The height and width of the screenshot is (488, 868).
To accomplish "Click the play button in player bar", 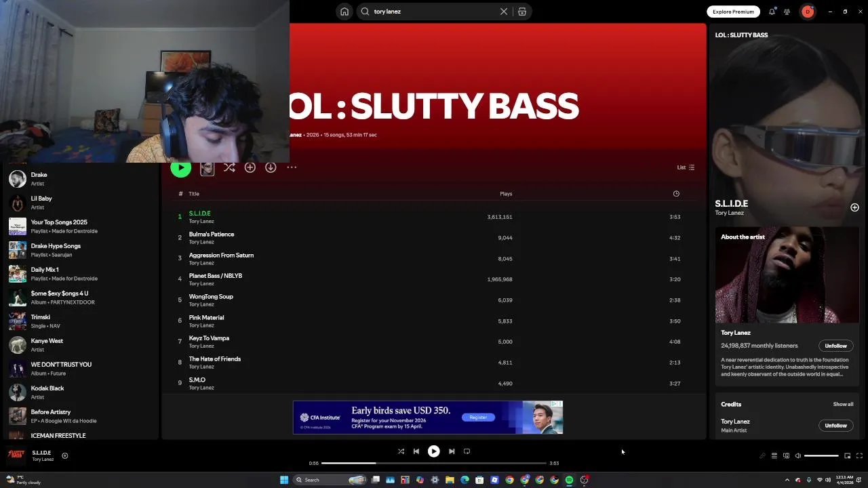I will pos(433,451).
